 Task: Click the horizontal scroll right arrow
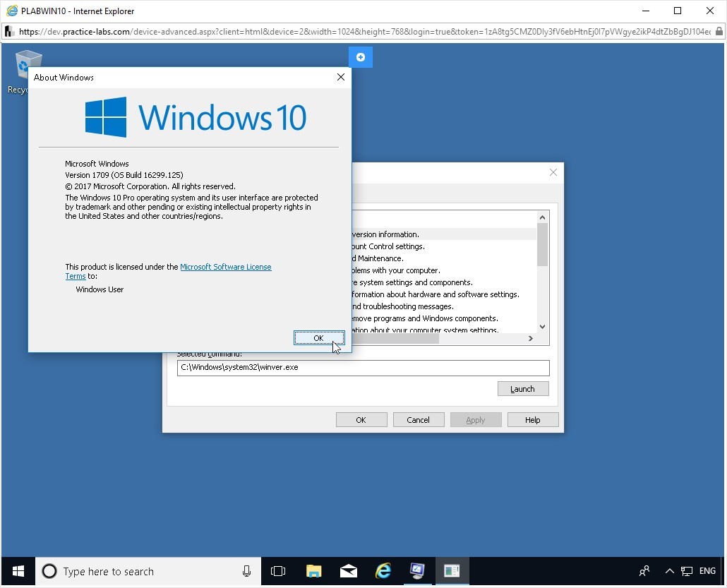pyautogui.click(x=531, y=339)
